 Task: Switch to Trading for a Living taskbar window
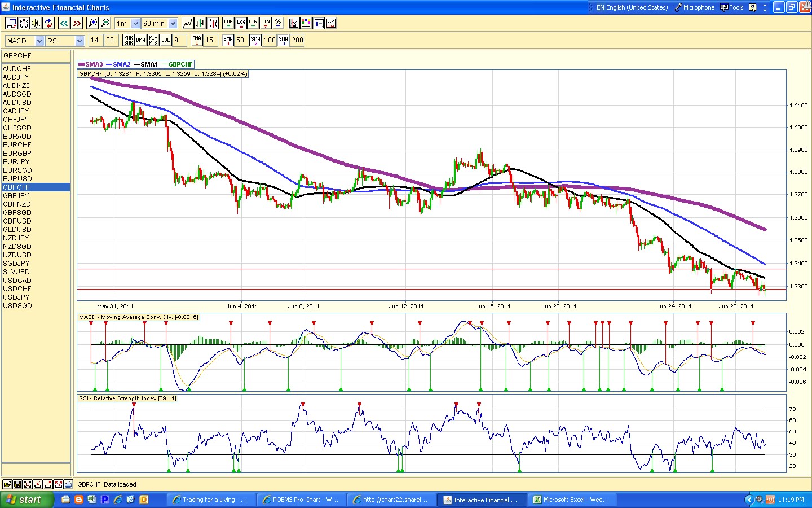coord(211,500)
